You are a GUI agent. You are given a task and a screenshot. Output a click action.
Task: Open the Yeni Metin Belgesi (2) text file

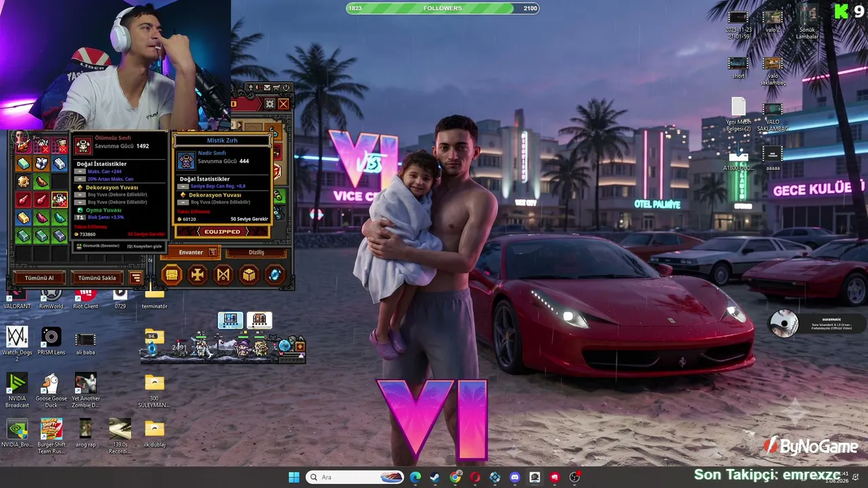click(x=738, y=115)
